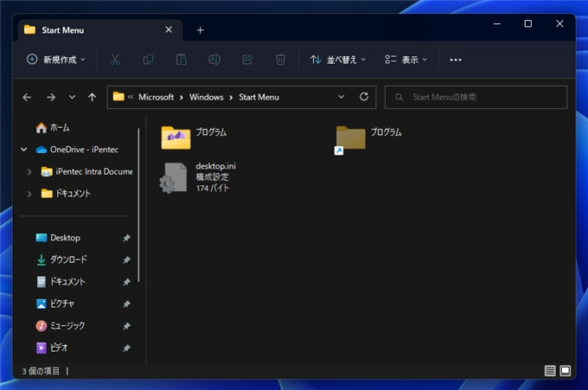588x390 pixels.
Task: Select the プログラム shortcut folder icon
Action: (350, 139)
